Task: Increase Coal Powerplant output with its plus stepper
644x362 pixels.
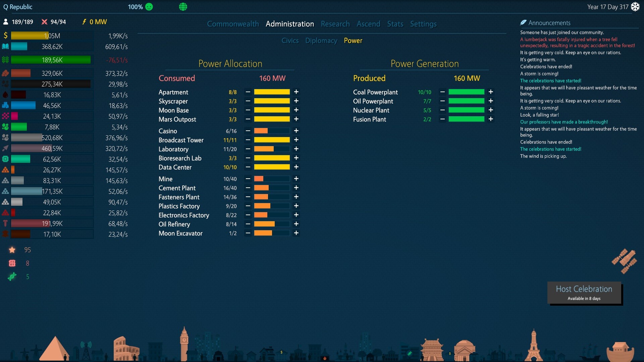Action: 491,92
